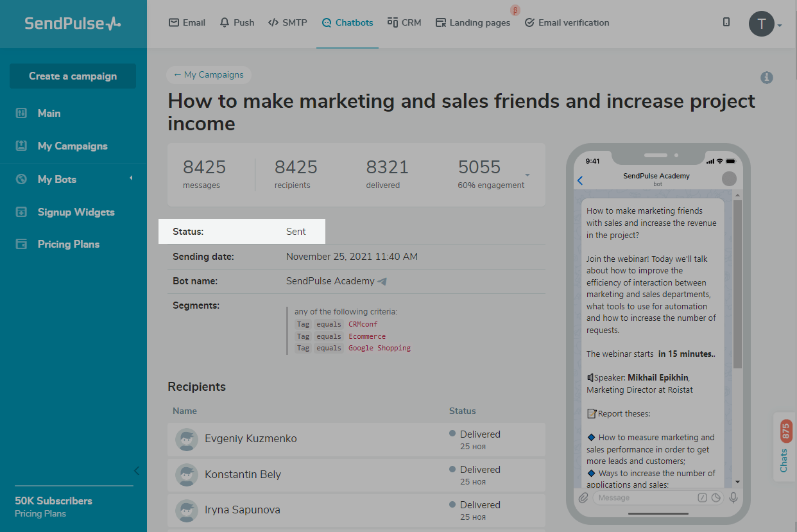Click the back arrow in phone preview
Image resolution: width=797 pixels, height=532 pixels.
point(580,180)
